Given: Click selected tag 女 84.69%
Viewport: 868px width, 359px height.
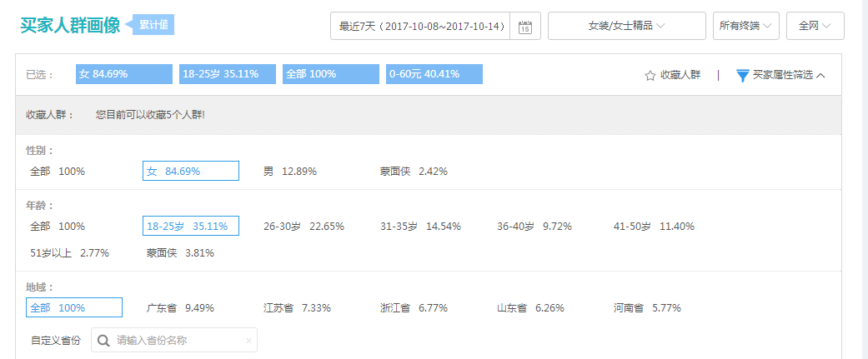Looking at the screenshot, I should (123, 74).
